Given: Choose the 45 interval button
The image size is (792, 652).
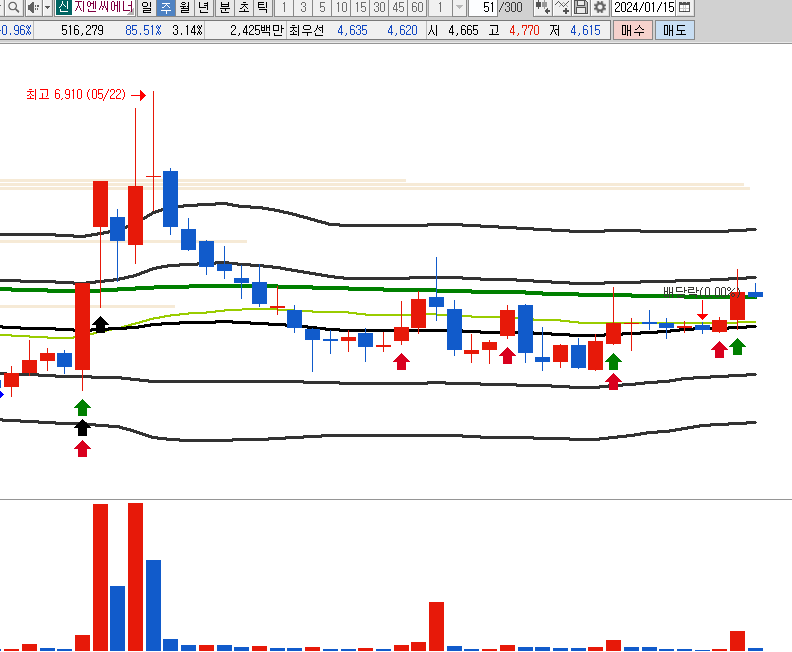Looking at the screenshot, I should 399,8.
